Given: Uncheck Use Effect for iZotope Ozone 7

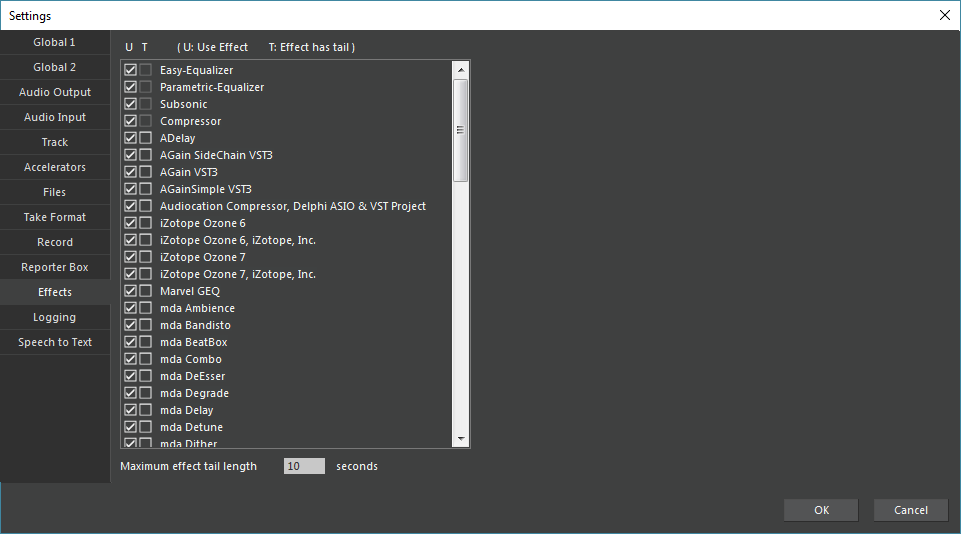Looking at the screenshot, I should tap(130, 257).
